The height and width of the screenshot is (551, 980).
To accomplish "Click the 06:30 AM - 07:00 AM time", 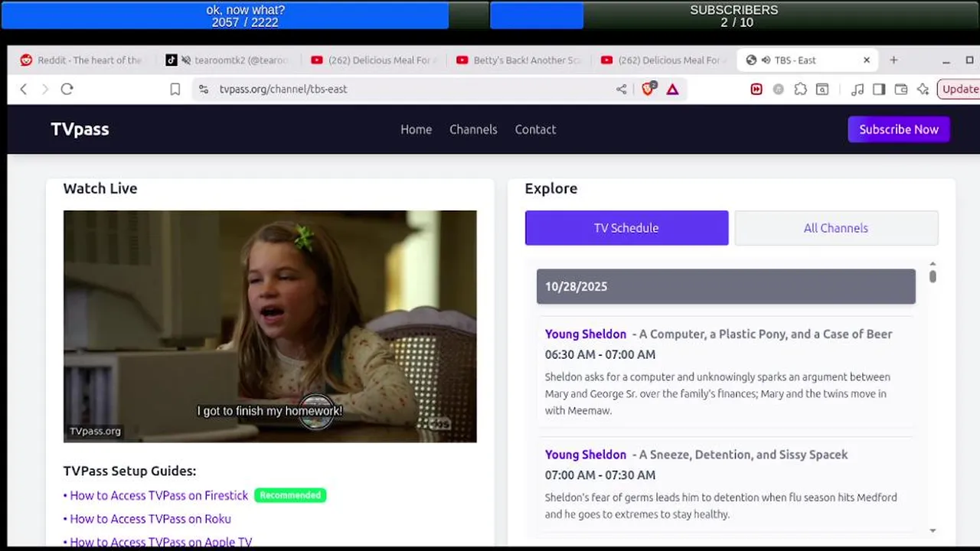I will [600, 354].
